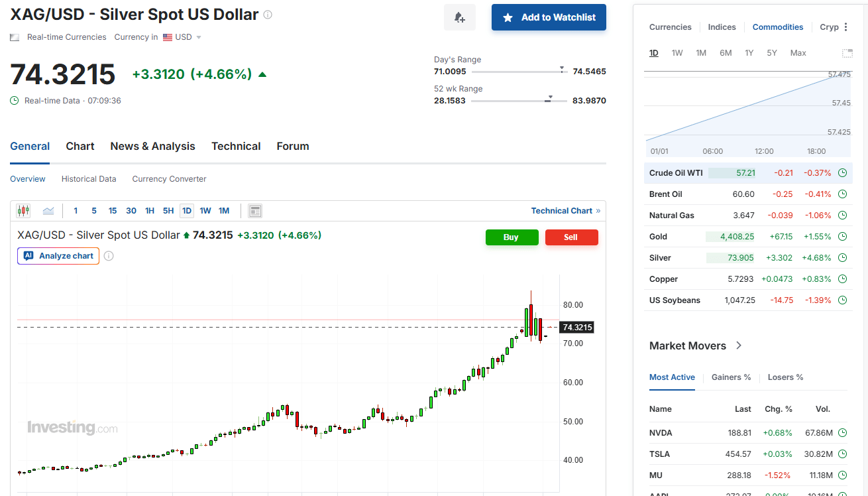Viewport: 868px width, 496px height.
Task: Click the red Sell button
Action: [572, 237]
